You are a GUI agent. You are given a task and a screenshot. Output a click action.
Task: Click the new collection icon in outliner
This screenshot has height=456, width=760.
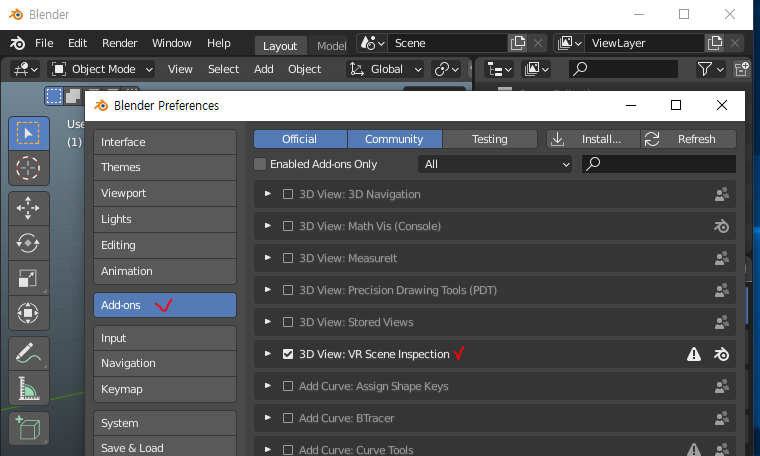pyautogui.click(x=742, y=69)
